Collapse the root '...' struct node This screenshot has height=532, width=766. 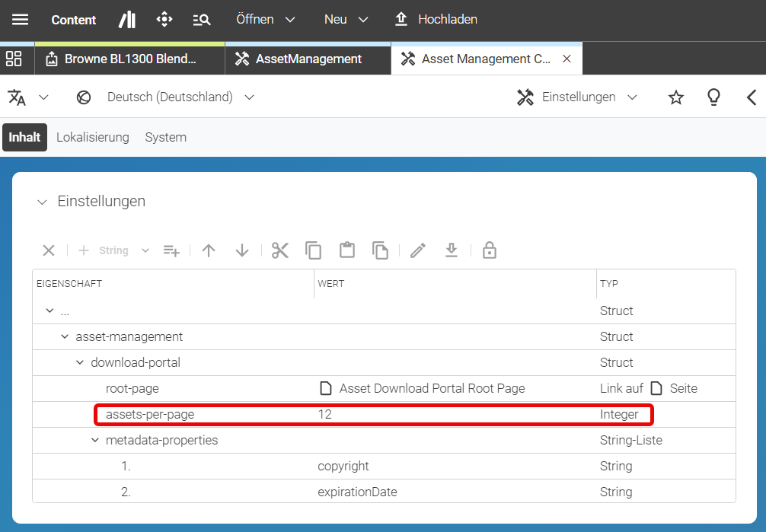tap(49, 311)
